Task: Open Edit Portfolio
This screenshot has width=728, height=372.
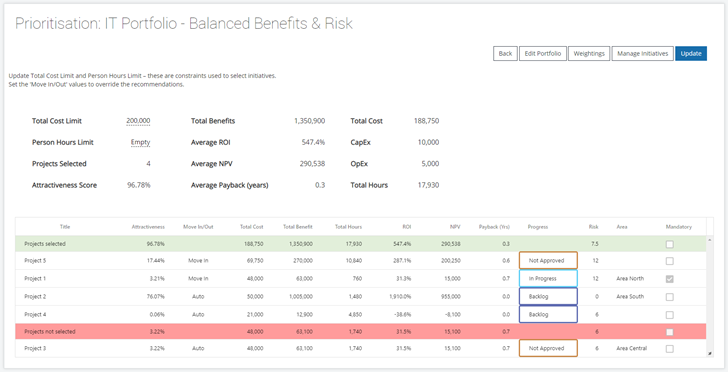Action: 542,53
